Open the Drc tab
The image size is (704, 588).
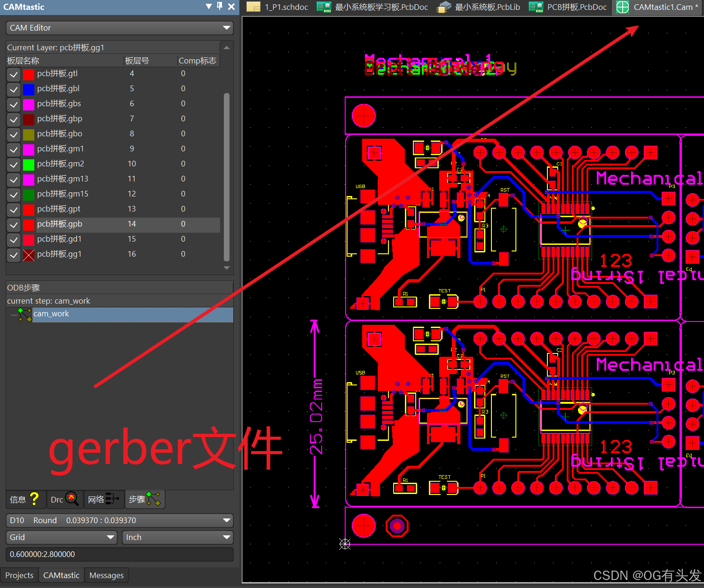click(65, 499)
